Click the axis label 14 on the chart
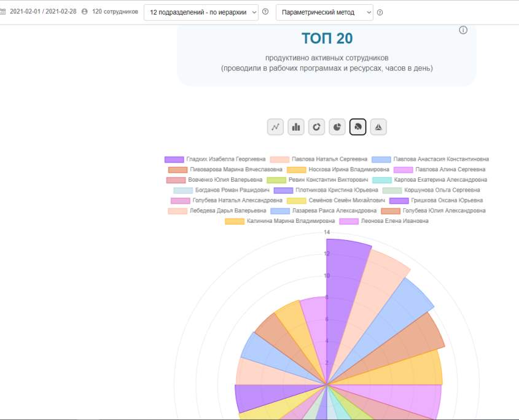The width and height of the screenshot is (519, 420). (x=327, y=232)
